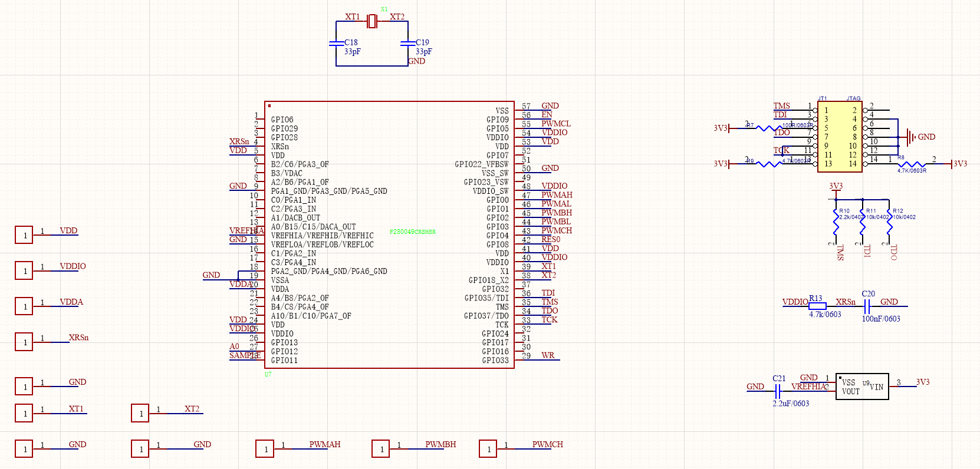Select resistor R13 symbol
This screenshot has height=469, width=980.
coord(817,306)
